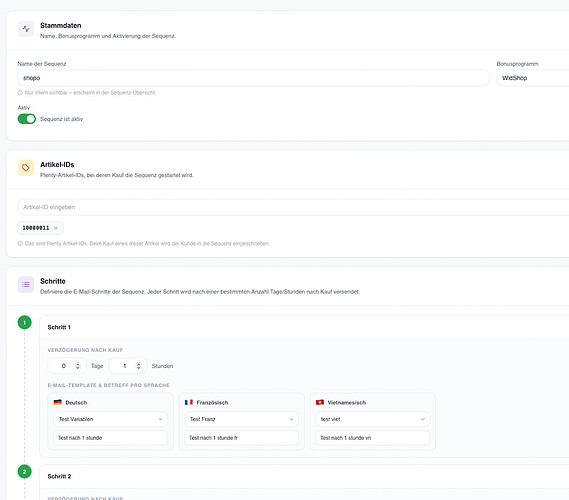
Task: Click the Bonusprogramm field label
Action: click(x=517, y=64)
